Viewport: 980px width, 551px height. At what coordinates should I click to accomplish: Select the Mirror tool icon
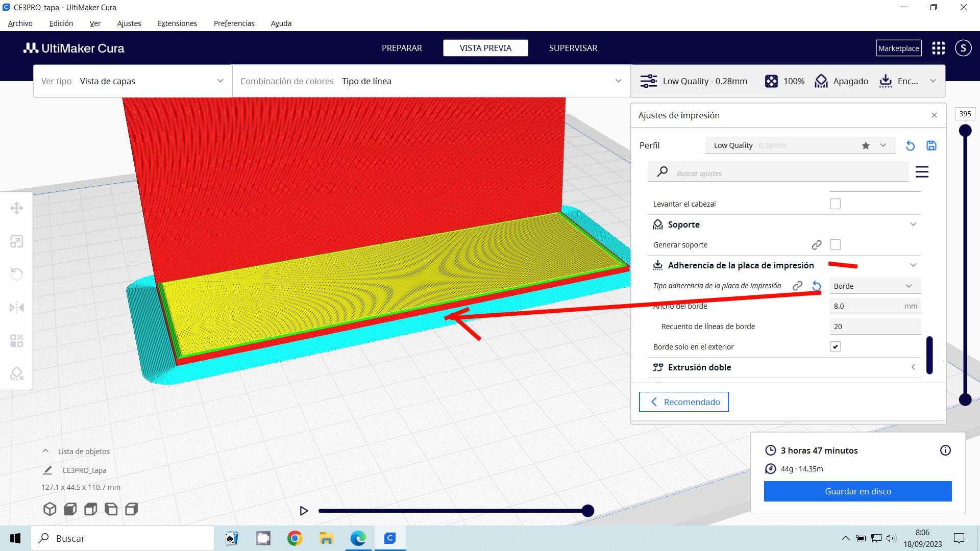coord(16,308)
